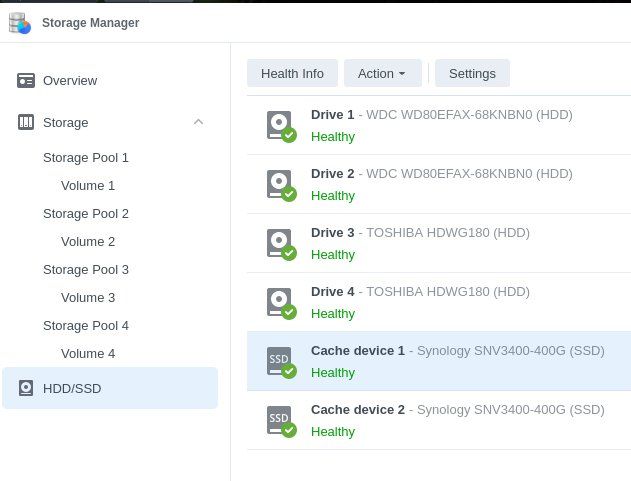Select the Cache device 1 Synology title
This screenshot has width=631, height=481.
[458, 351]
